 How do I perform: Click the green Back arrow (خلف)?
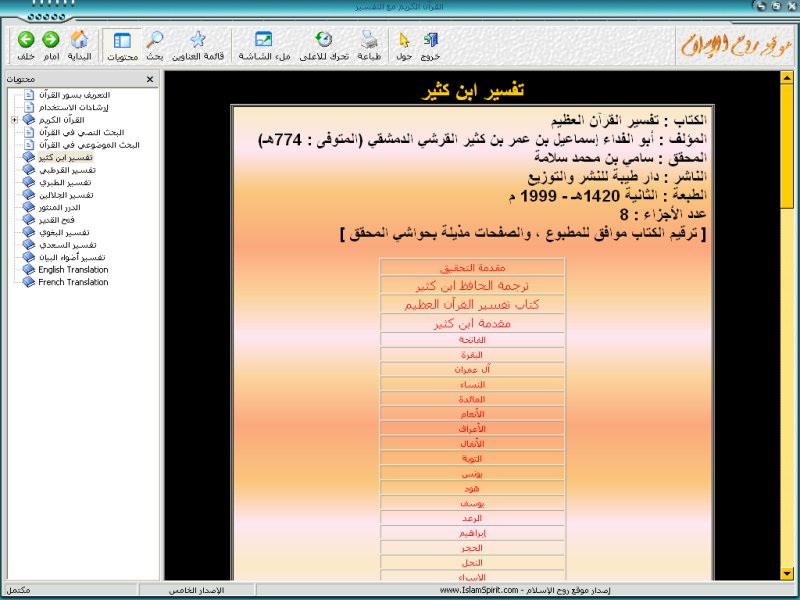pyautogui.click(x=25, y=40)
